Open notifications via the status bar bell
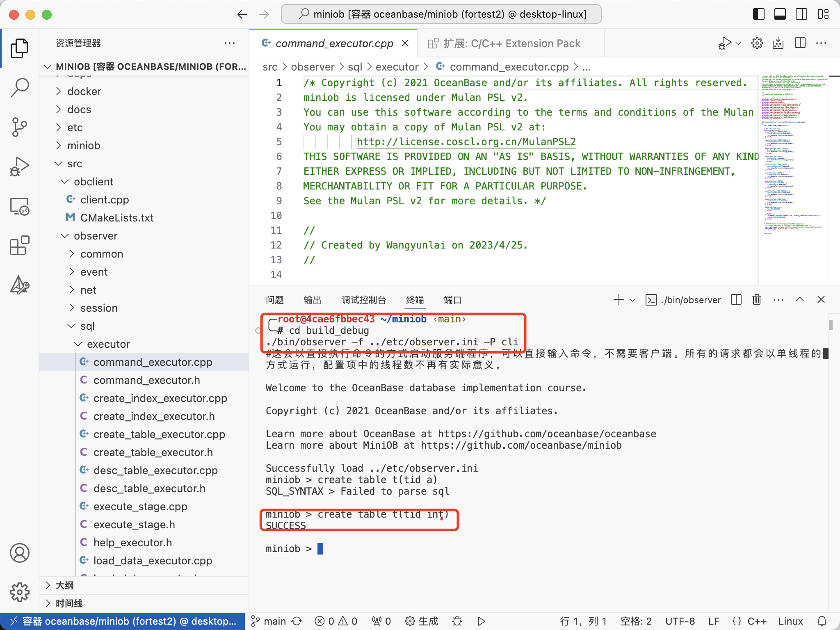Image resolution: width=840 pixels, height=630 pixels. coord(822,621)
